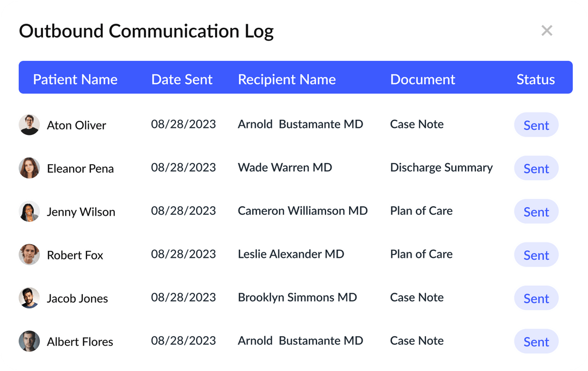
Task: Close the Outbound Communication Log dialog
Action: [x=547, y=30]
